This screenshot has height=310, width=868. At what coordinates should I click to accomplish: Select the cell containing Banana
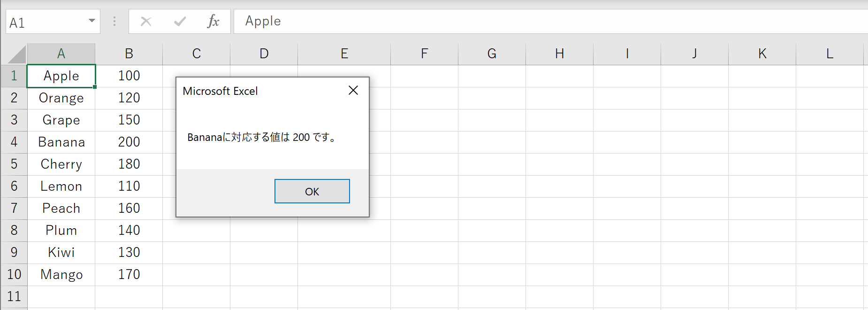click(61, 142)
